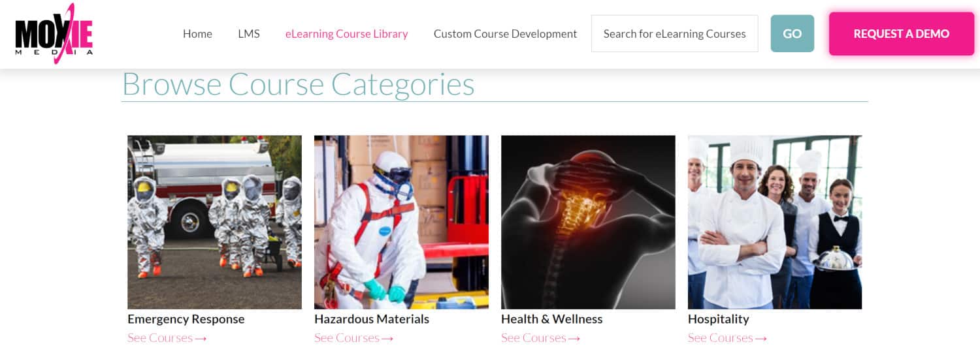
Task: Open the Health & Wellness category image
Action: [x=588, y=222]
